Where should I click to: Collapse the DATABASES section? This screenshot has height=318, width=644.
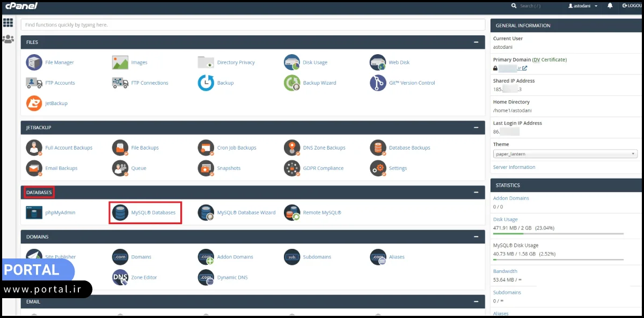[x=475, y=191]
